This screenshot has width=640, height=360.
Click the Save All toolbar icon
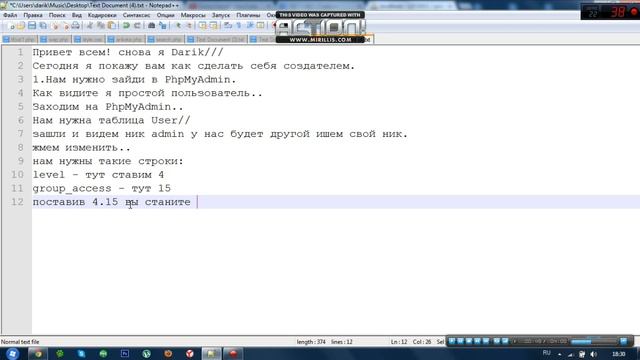(42, 26)
